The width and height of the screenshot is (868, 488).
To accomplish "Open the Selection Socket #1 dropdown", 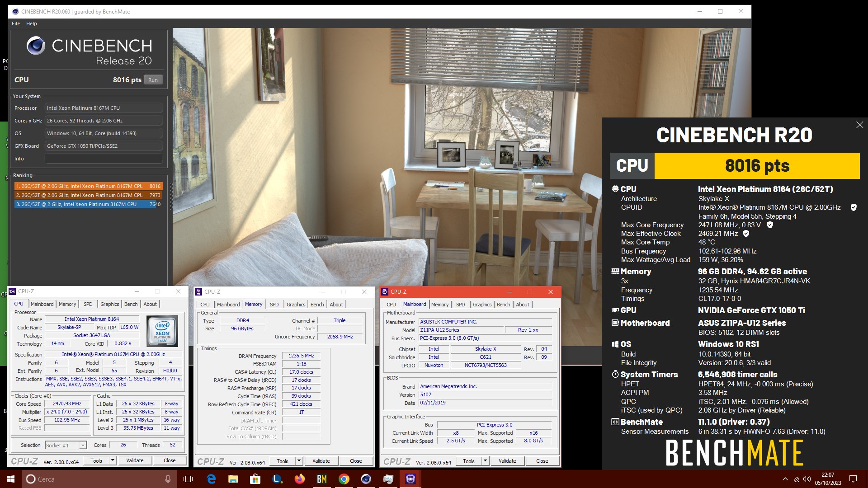I will [83, 446].
